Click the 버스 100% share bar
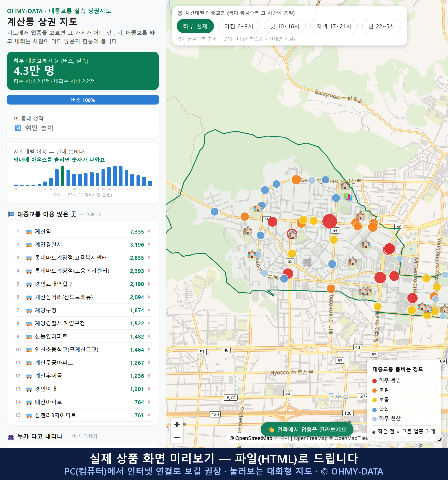 (83, 100)
